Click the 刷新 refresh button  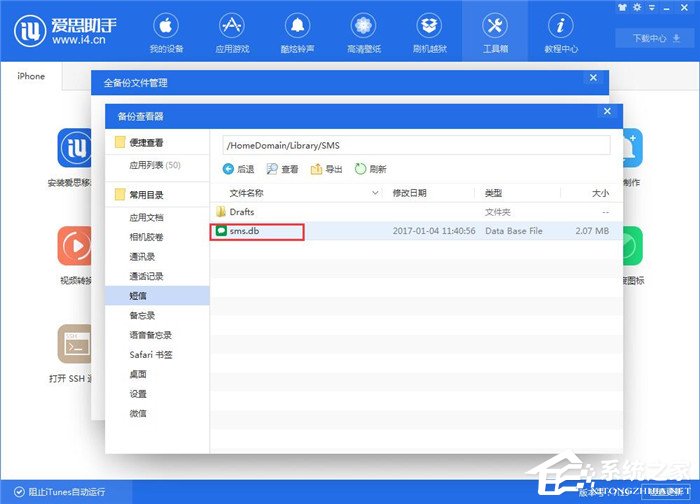(x=370, y=169)
